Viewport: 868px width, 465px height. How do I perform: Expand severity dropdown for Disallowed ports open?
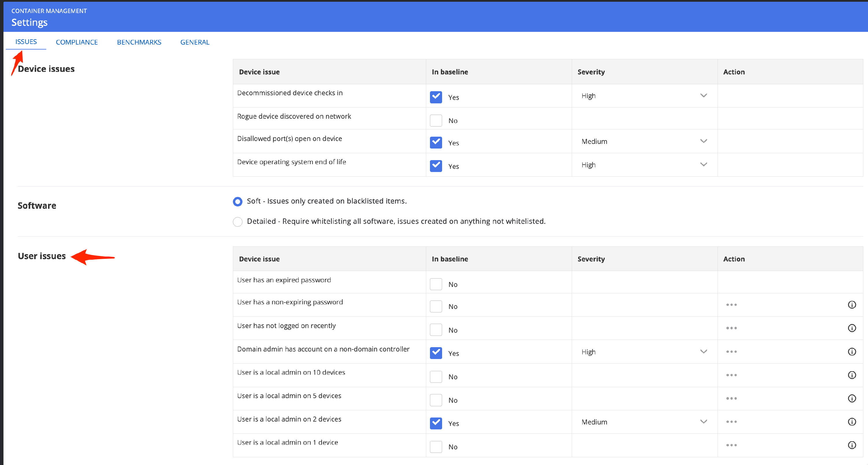tap(643, 141)
